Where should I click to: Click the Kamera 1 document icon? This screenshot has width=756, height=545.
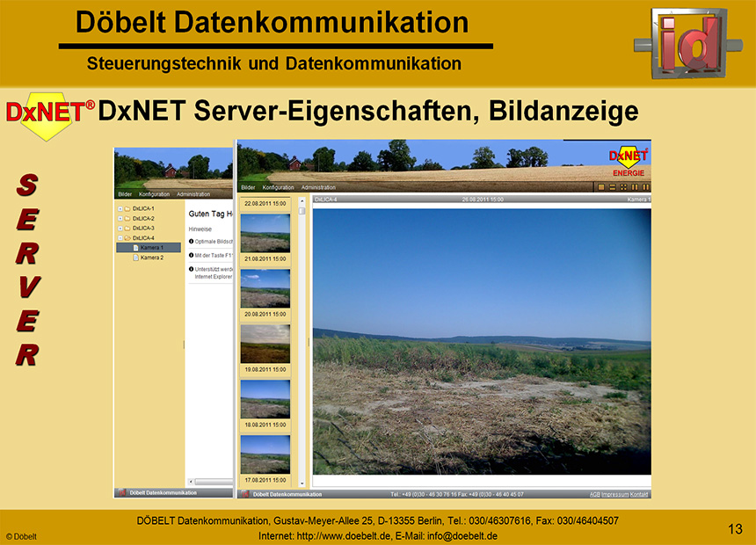click(x=135, y=248)
